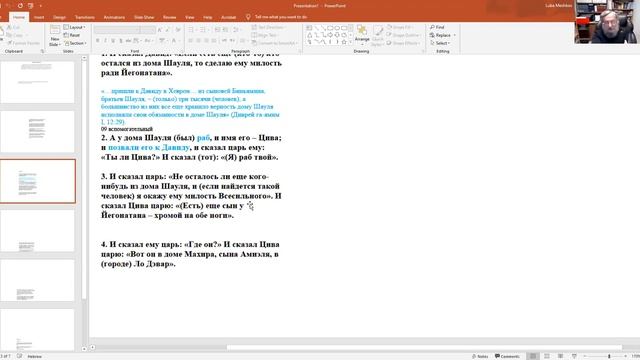Image resolution: width=640 pixels, height=360 pixels.
Task: Open the Layout dropdown
Action: 75,27
